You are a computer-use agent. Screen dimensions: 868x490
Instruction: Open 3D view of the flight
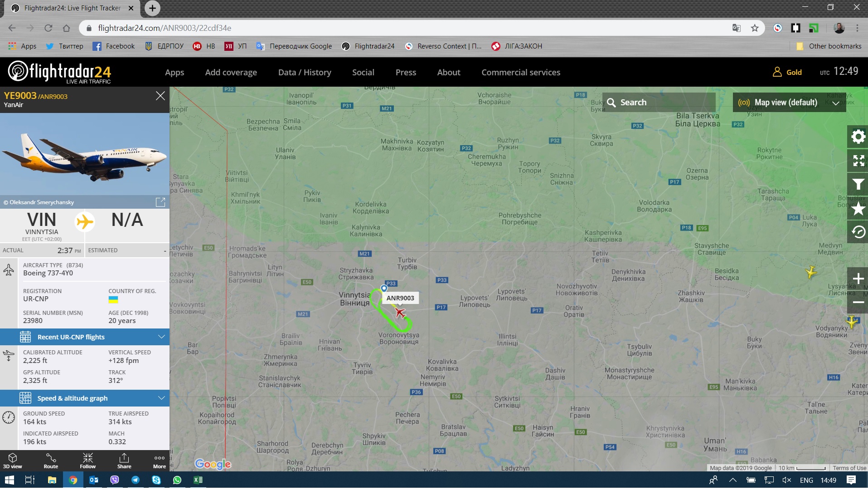pyautogui.click(x=13, y=461)
